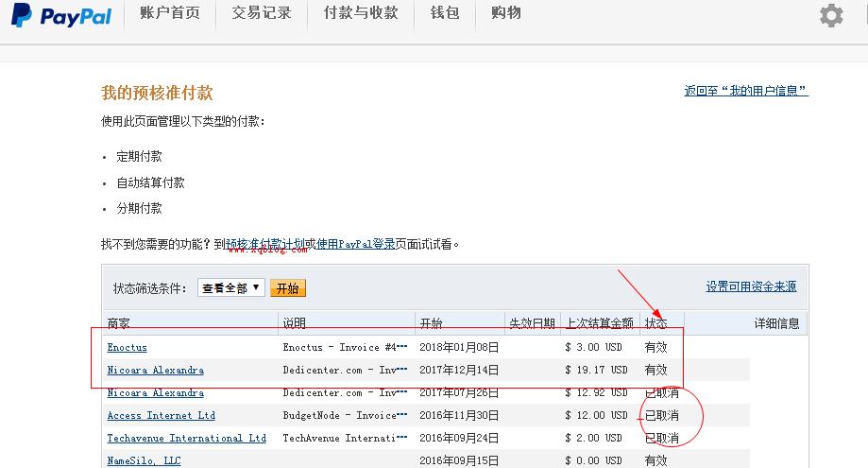The image size is (868, 468).
Task: Click 已取消 status in Access Internet row
Action: 661,415
